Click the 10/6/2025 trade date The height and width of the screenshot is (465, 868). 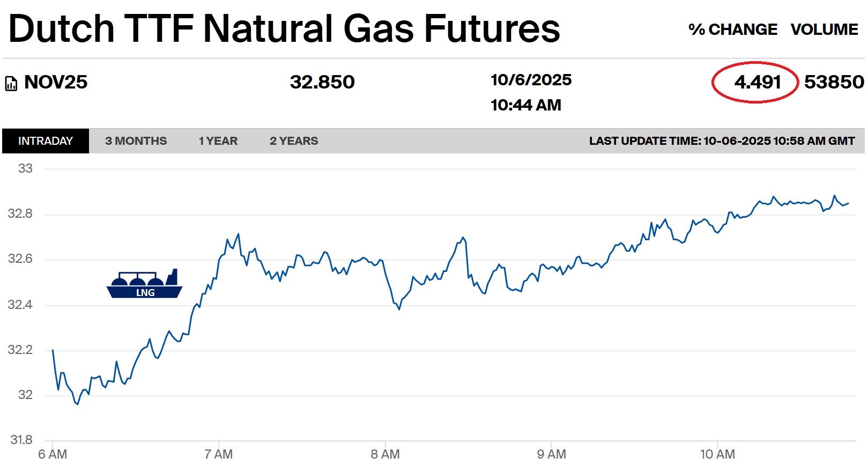(x=531, y=80)
